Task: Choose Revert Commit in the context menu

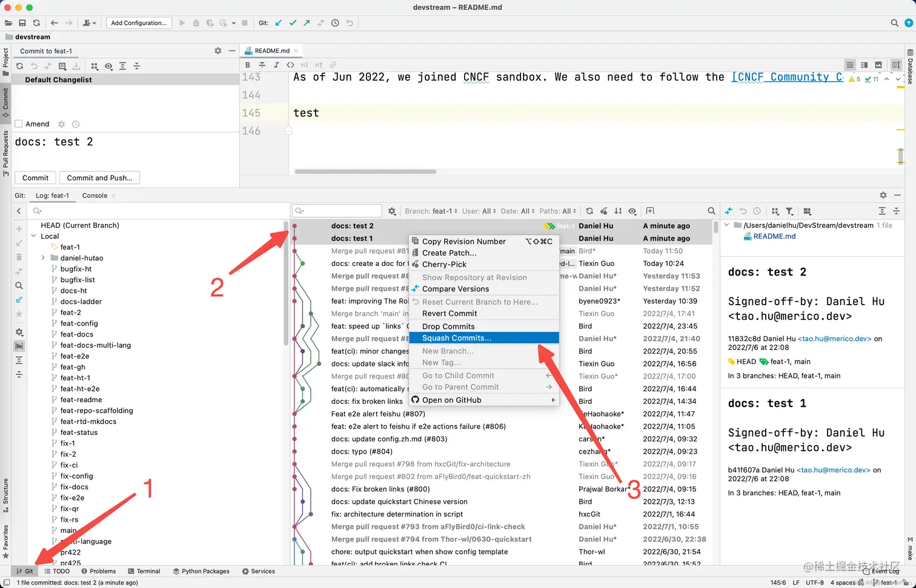Action: (484, 313)
